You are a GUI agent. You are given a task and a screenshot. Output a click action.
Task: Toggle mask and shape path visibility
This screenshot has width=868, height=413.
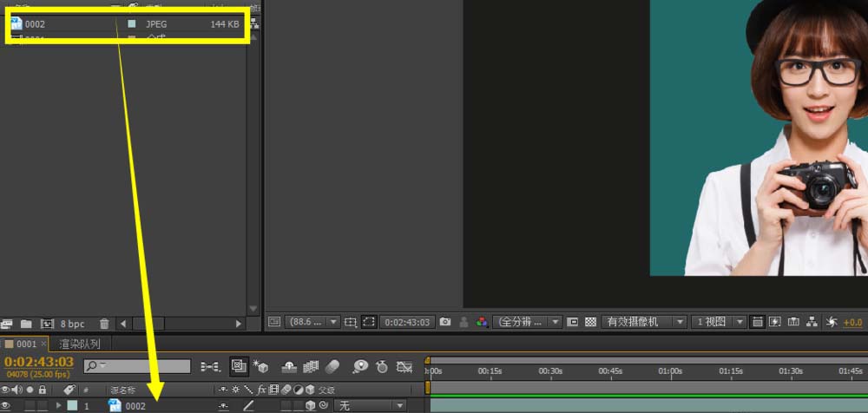(369, 322)
